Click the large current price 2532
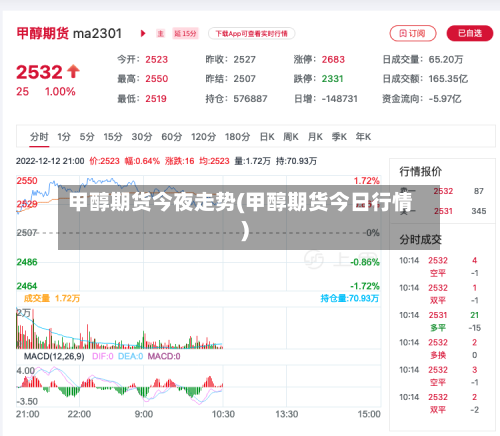Viewport: 500px width, 436px height. (39, 72)
